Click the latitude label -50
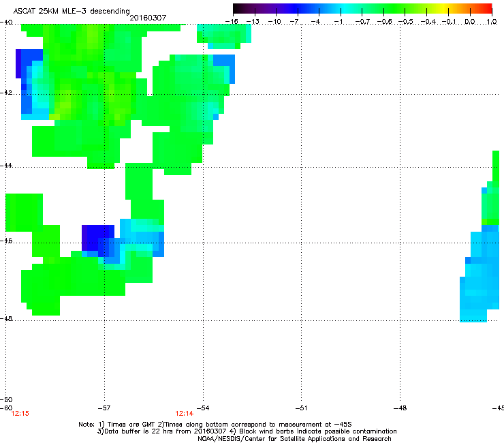Screen dimensions: 504x443 click(x=6, y=399)
